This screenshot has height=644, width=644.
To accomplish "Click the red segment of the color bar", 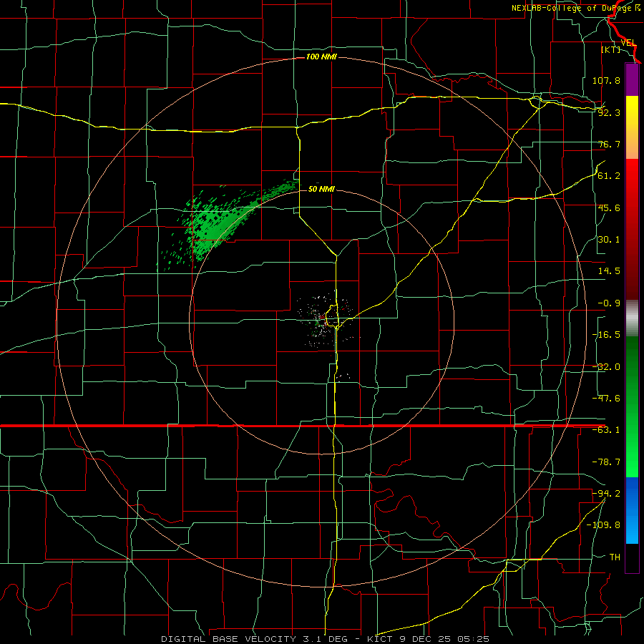I will (632, 229).
